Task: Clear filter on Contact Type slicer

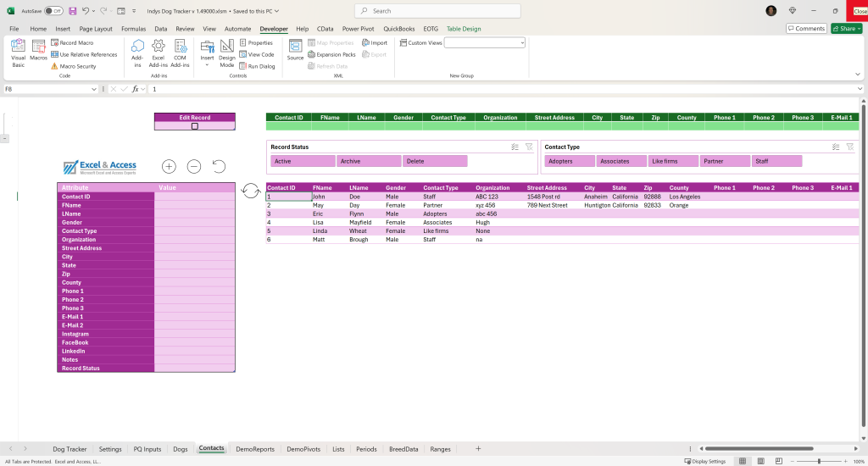Action: tap(849, 147)
